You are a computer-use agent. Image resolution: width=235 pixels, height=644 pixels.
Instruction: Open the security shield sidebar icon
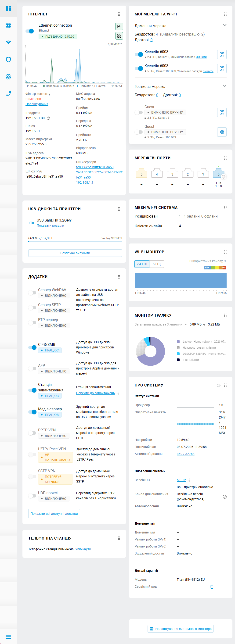[x=8, y=60]
